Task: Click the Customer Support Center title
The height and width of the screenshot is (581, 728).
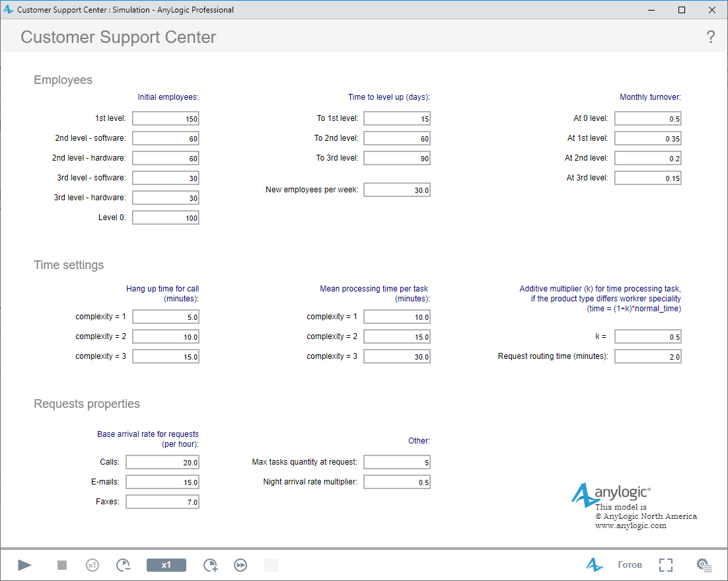Action: 118,37
